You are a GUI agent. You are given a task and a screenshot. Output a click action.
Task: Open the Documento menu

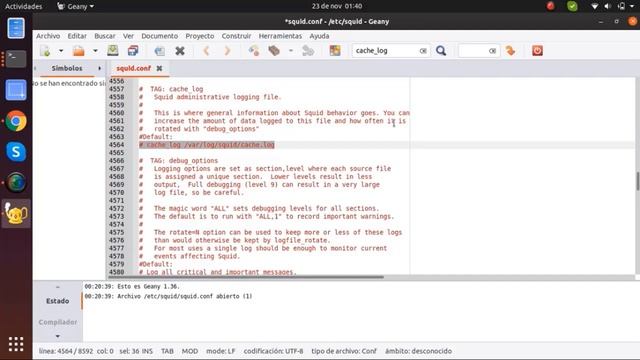(160, 36)
